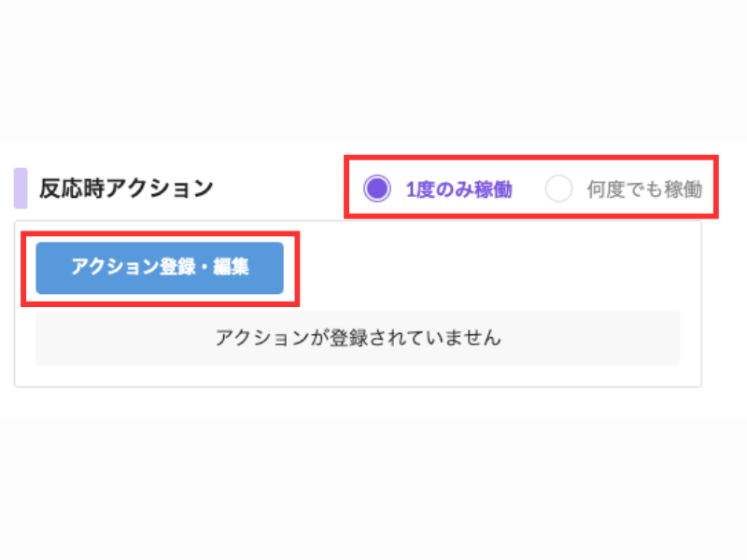
Task: Enable run-any-number-of-times mode
Action: [559, 189]
